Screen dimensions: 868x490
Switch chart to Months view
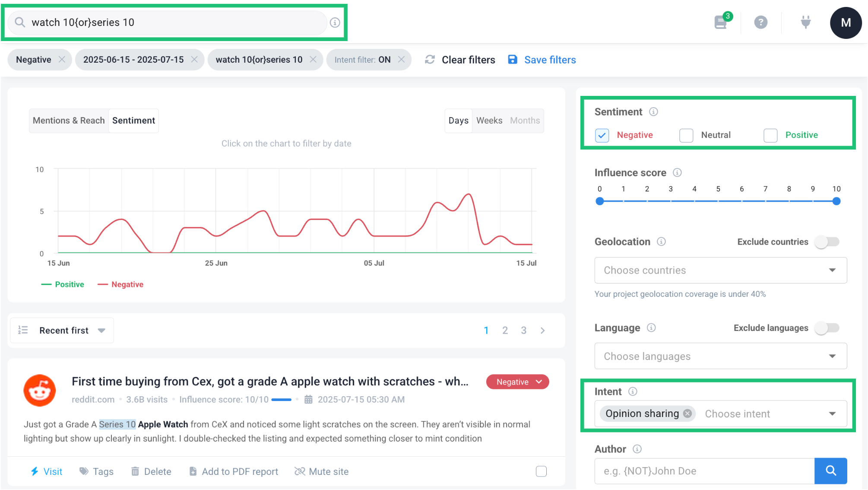point(525,121)
